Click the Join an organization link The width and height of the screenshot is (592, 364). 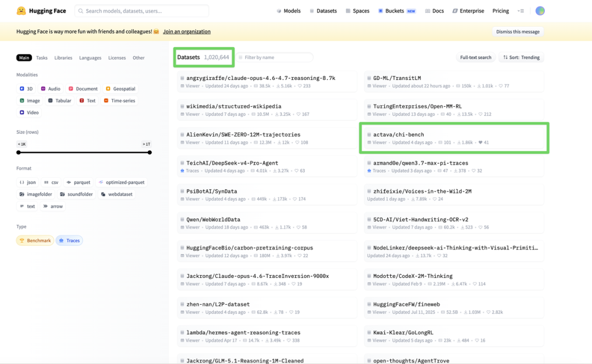[187, 32]
